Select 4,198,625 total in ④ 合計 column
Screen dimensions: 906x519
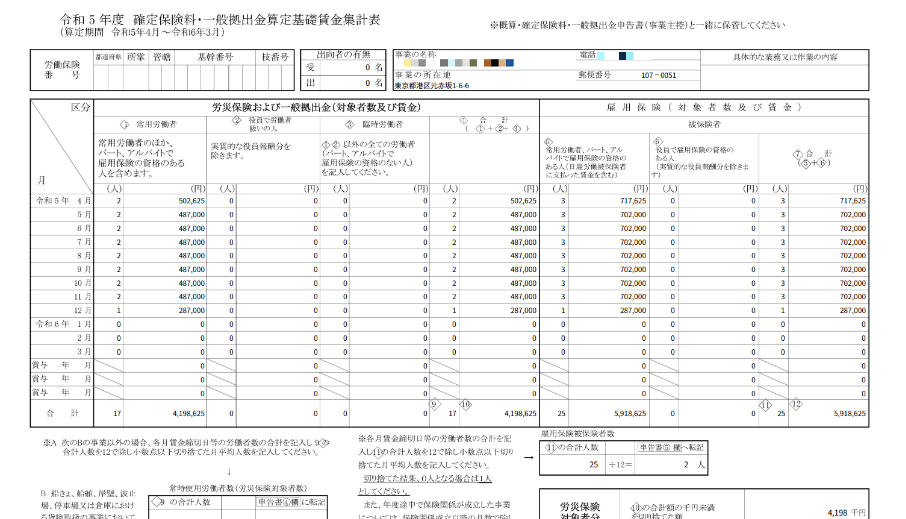[x=521, y=414]
